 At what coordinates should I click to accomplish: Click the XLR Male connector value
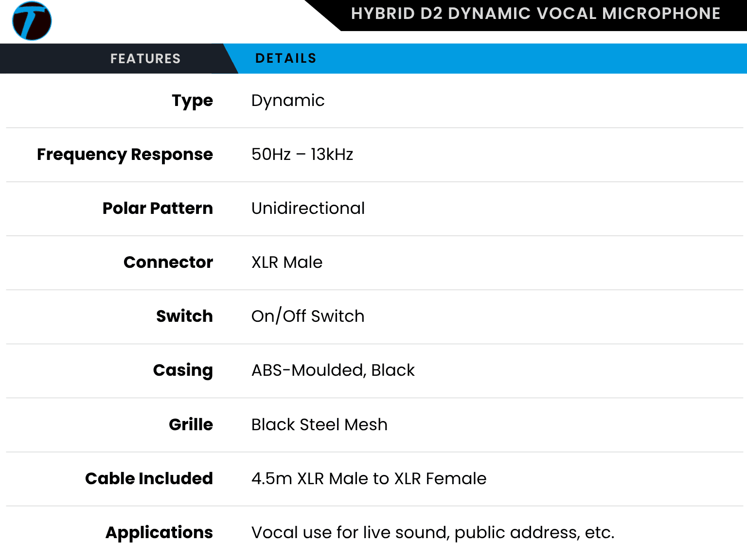(287, 262)
